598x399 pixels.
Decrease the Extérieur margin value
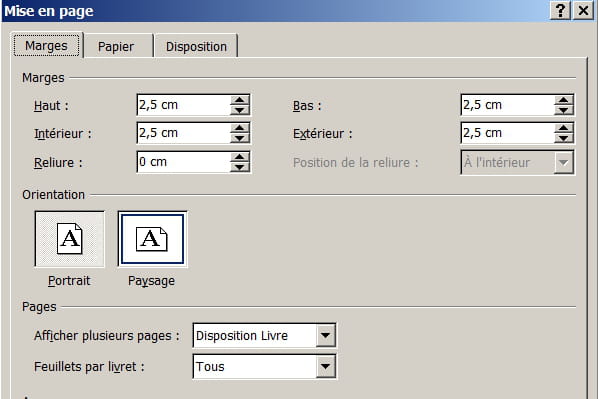[x=564, y=138]
